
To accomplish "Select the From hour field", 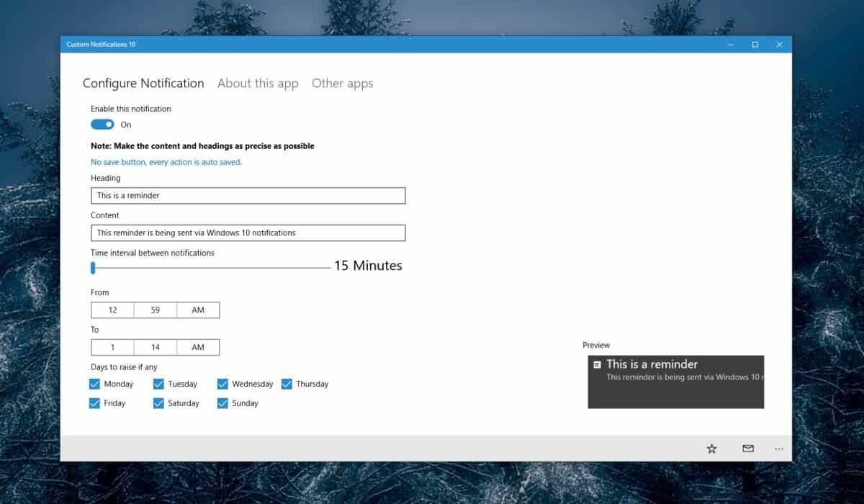I will [x=112, y=310].
